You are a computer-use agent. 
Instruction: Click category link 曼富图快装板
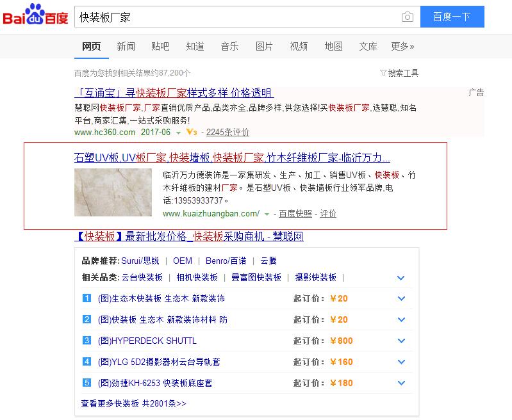(x=256, y=277)
